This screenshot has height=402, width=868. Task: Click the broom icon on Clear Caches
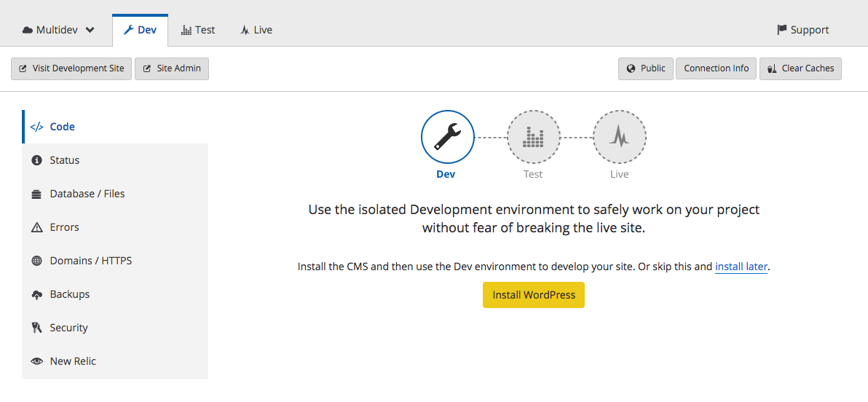[772, 69]
